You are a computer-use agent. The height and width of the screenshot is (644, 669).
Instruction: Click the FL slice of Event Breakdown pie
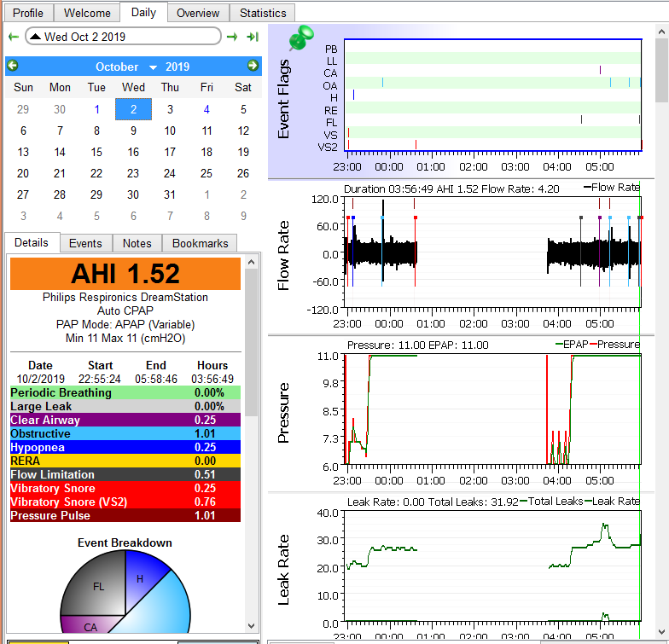[x=98, y=587]
